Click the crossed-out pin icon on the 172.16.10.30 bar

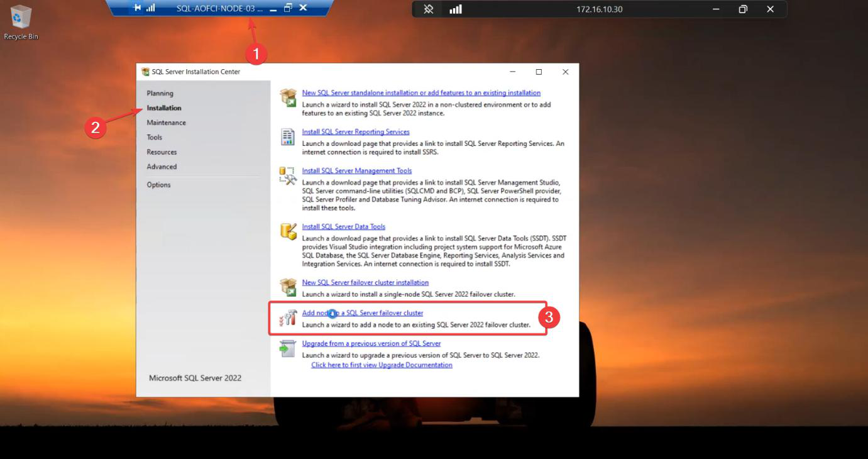pyautogui.click(x=429, y=9)
